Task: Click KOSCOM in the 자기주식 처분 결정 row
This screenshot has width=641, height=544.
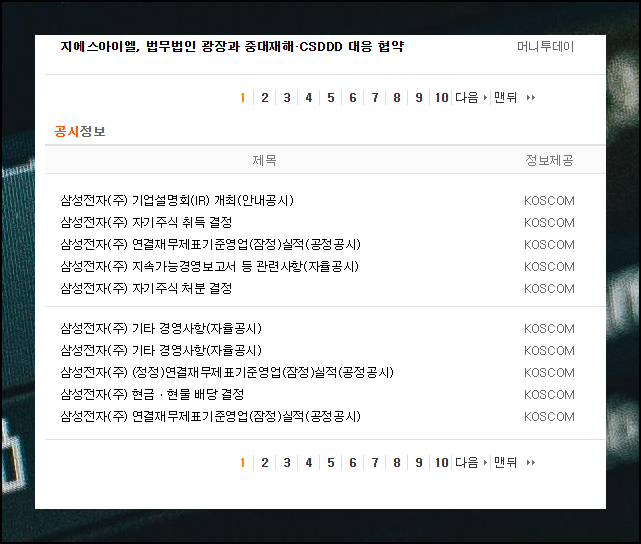Action: 549,289
